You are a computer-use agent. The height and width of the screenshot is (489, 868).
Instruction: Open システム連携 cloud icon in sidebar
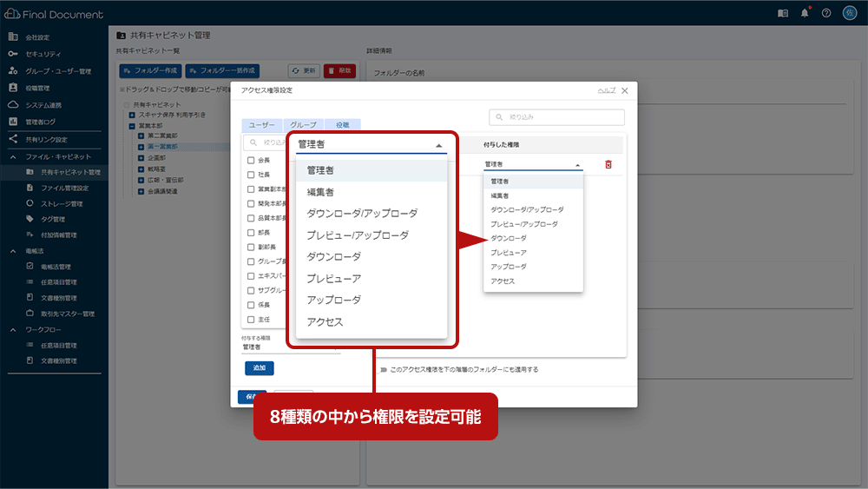tap(13, 105)
